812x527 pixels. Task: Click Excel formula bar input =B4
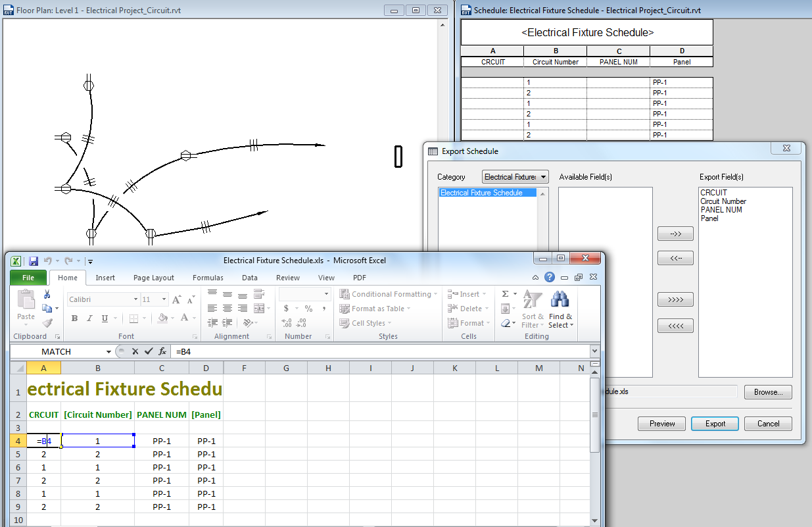[x=380, y=352]
